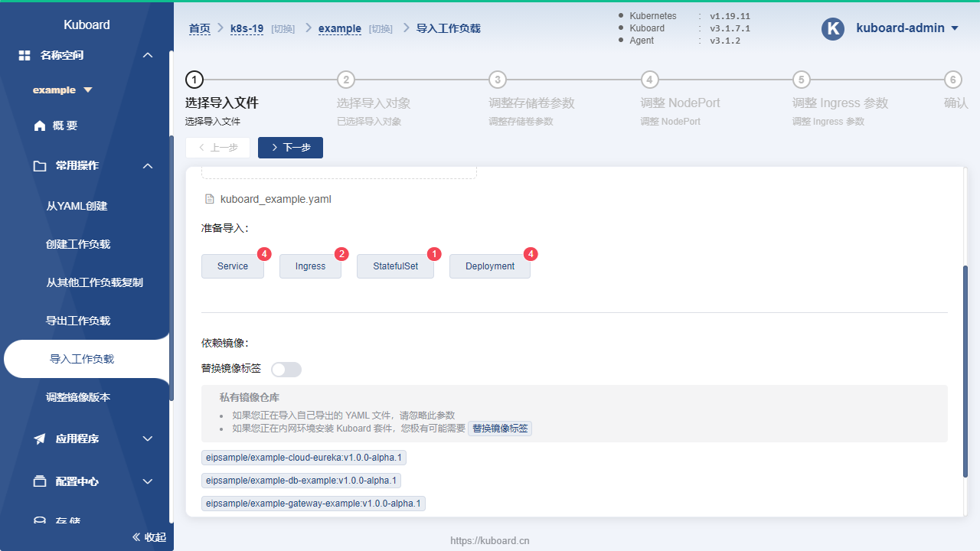Toggle the 替换镜像标签 switch
Screen dimensions: 980x551
[286, 370]
